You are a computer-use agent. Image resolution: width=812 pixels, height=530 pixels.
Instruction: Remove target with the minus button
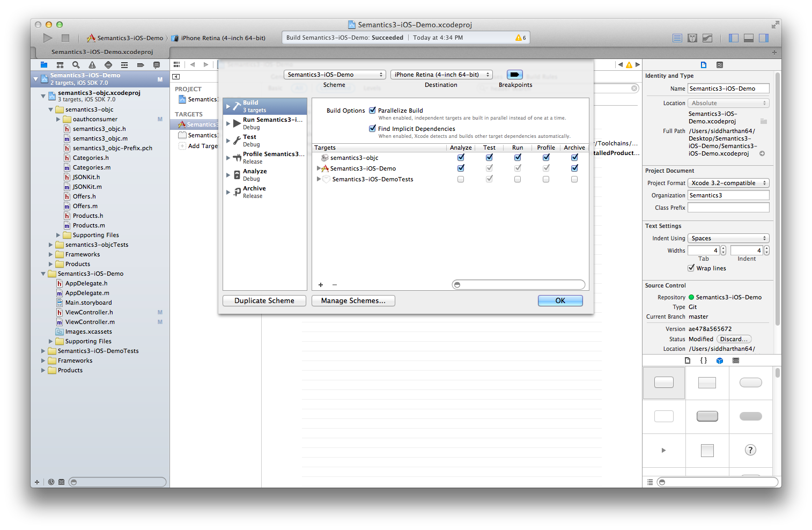click(x=335, y=285)
